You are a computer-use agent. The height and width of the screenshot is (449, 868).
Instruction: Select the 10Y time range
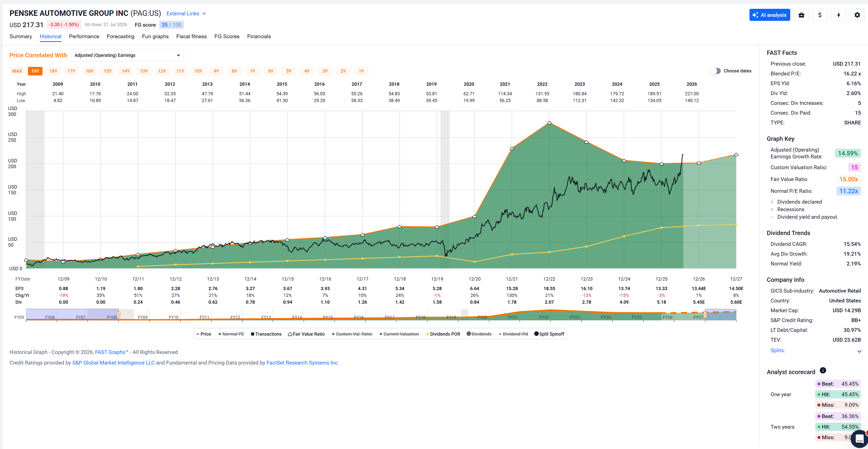tap(198, 71)
